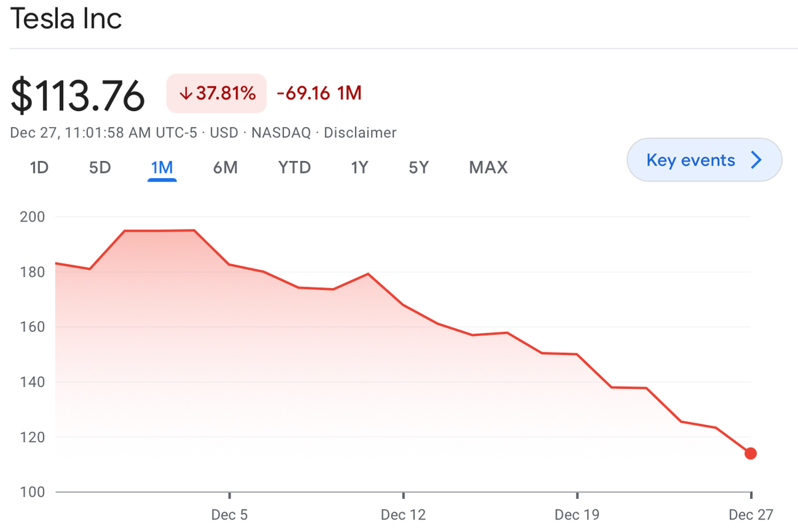View the 5Y stock history
Viewport: 798px width, 532px height.
(419, 168)
